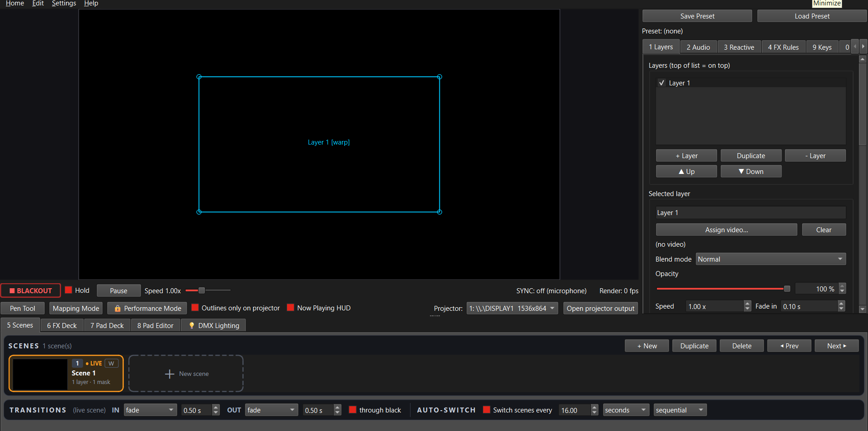Image resolution: width=868 pixels, height=431 pixels.
Task: Select the top-right warp corner handle
Action: coord(439,77)
